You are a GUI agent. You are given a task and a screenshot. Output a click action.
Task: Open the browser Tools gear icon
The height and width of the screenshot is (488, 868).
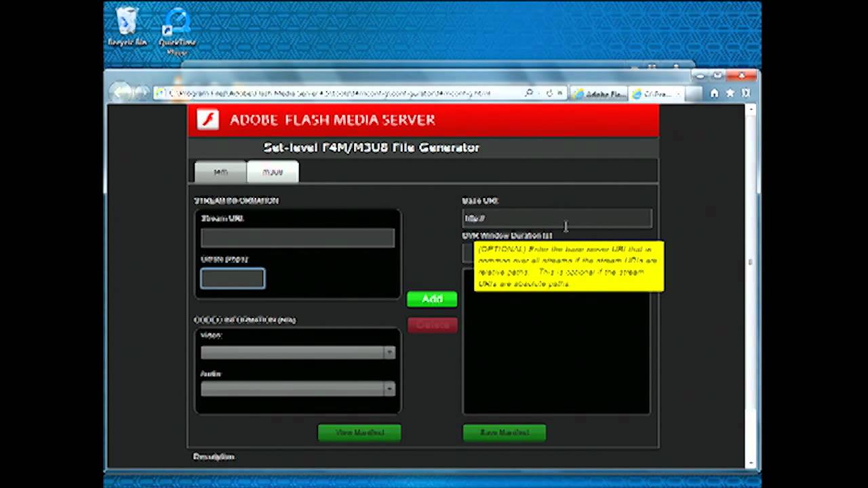click(746, 94)
